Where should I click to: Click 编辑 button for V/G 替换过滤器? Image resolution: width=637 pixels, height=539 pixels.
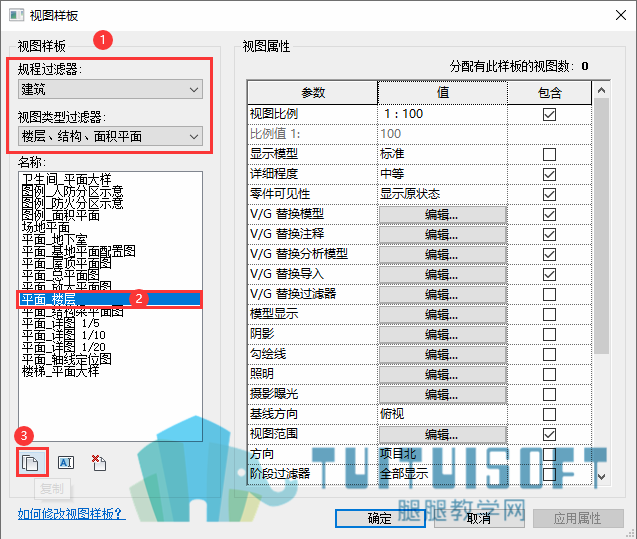(442, 294)
